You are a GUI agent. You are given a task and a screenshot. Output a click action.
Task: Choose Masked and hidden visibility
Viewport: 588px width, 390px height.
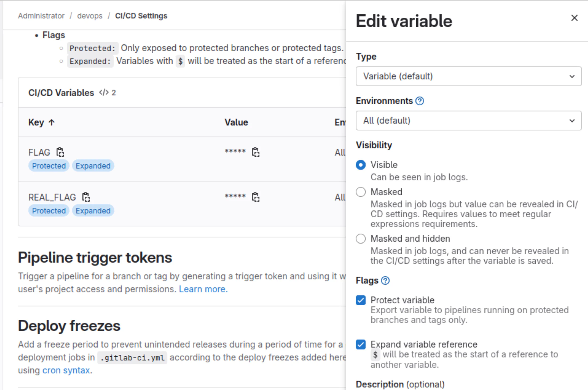click(361, 239)
